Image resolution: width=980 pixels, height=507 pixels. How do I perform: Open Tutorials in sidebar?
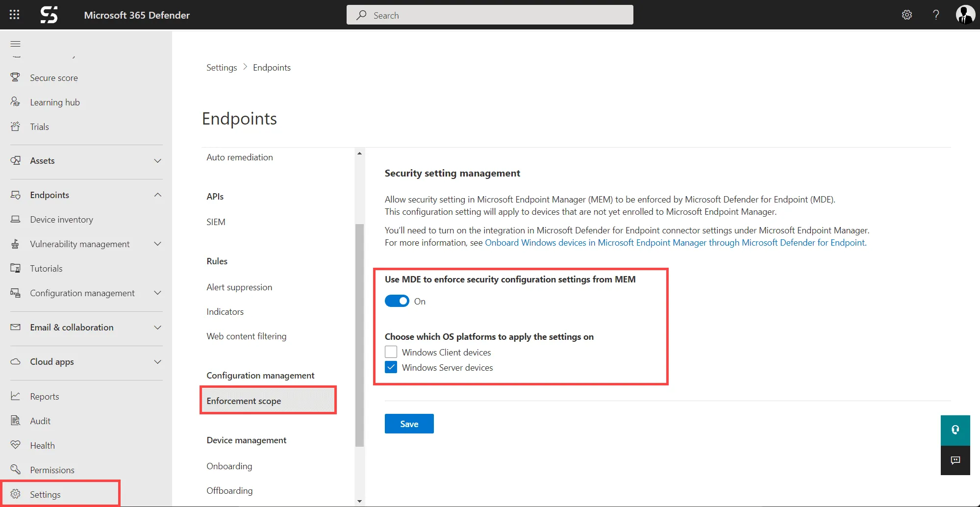(x=46, y=268)
